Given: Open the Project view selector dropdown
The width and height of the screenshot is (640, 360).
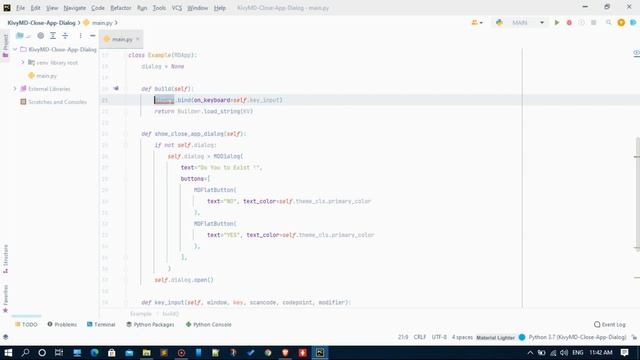Looking at the screenshot, I should pos(23,36).
